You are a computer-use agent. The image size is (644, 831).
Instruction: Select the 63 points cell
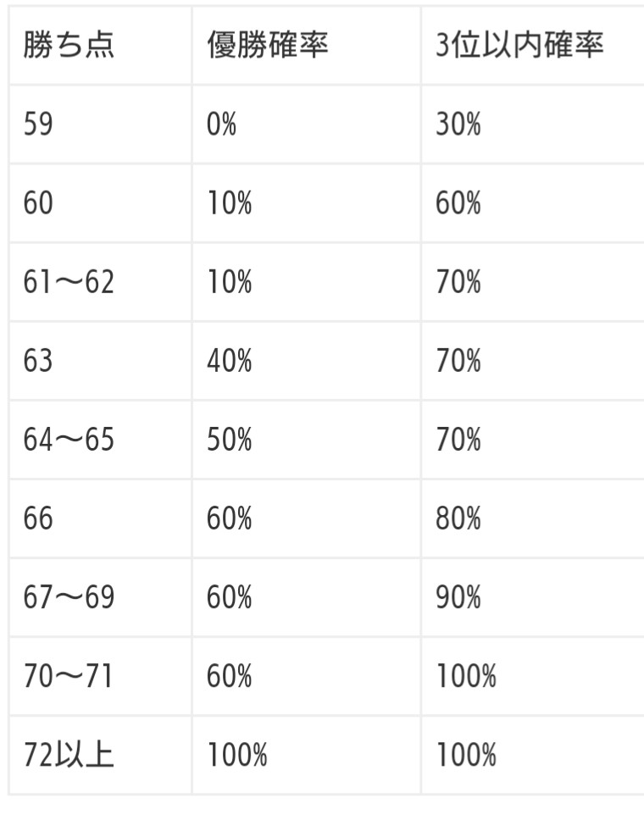(x=38, y=361)
